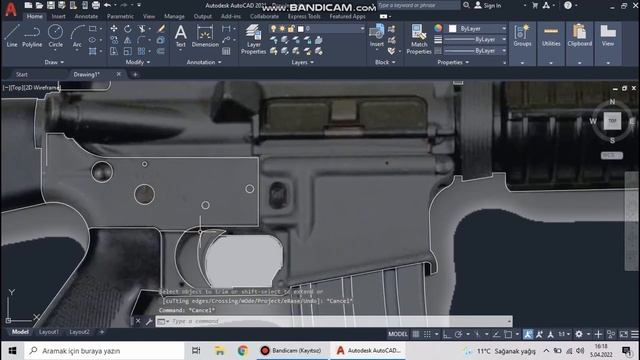Image resolution: width=640 pixels, height=360 pixels.
Task: Click the Erase tool in Modify panel
Action: (x=161, y=29)
